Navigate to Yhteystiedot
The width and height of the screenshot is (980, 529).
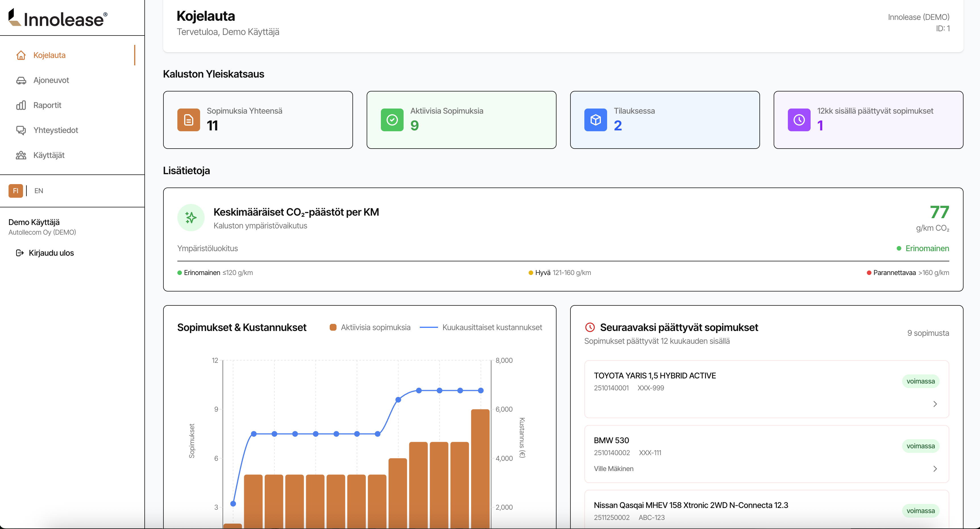(x=72, y=130)
